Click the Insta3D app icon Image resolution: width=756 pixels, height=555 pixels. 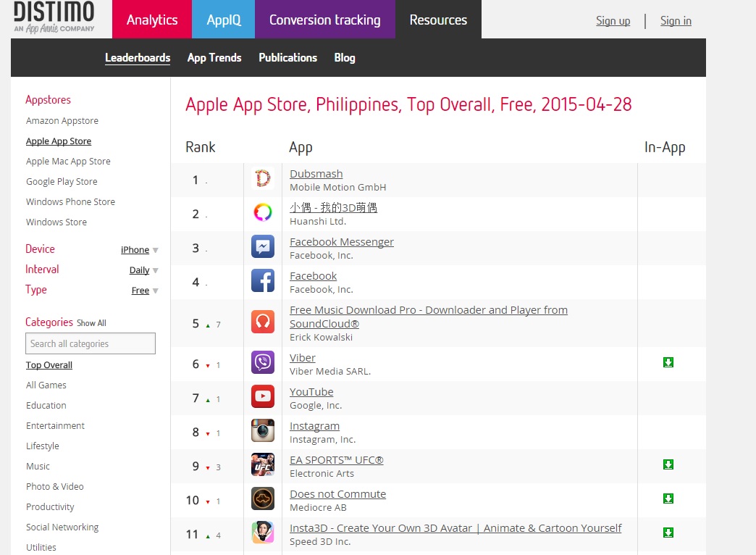click(263, 533)
